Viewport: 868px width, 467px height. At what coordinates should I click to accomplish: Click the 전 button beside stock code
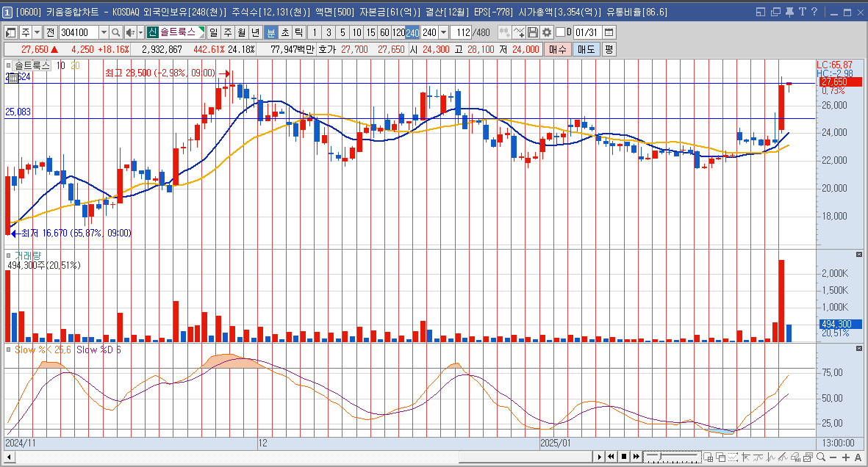point(51,32)
